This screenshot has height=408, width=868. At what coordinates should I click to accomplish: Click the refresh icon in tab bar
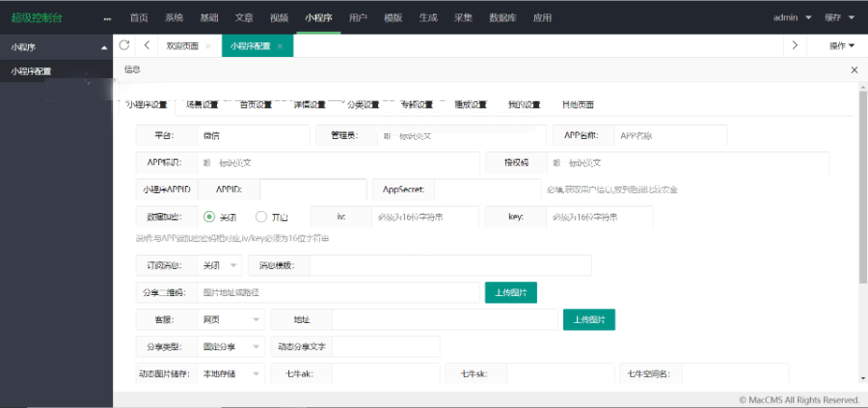coord(124,45)
